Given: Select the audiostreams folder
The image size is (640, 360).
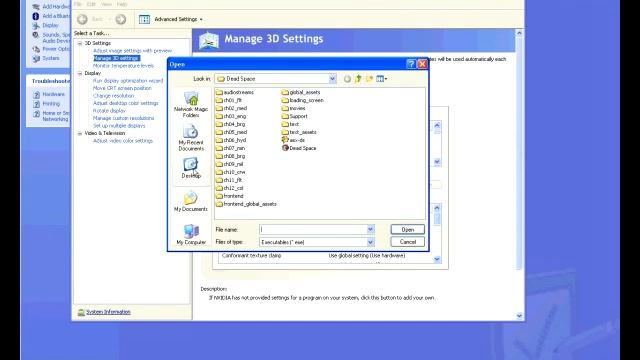Looking at the screenshot, I should click(x=235, y=92).
